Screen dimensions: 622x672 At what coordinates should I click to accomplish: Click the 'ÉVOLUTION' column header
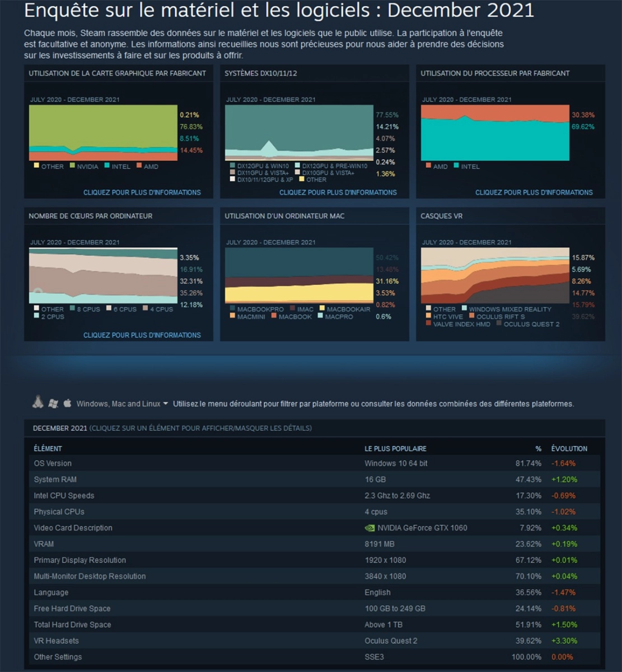(569, 449)
